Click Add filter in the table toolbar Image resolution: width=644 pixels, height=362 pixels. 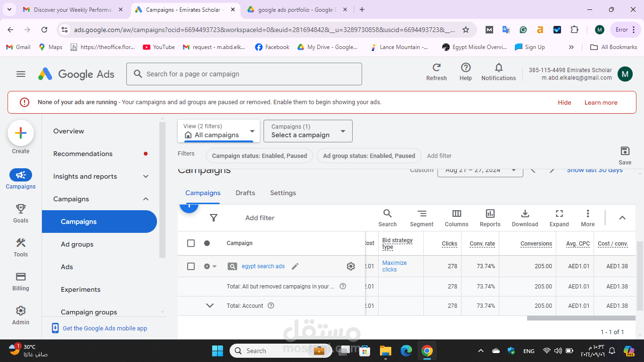(x=260, y=218)
